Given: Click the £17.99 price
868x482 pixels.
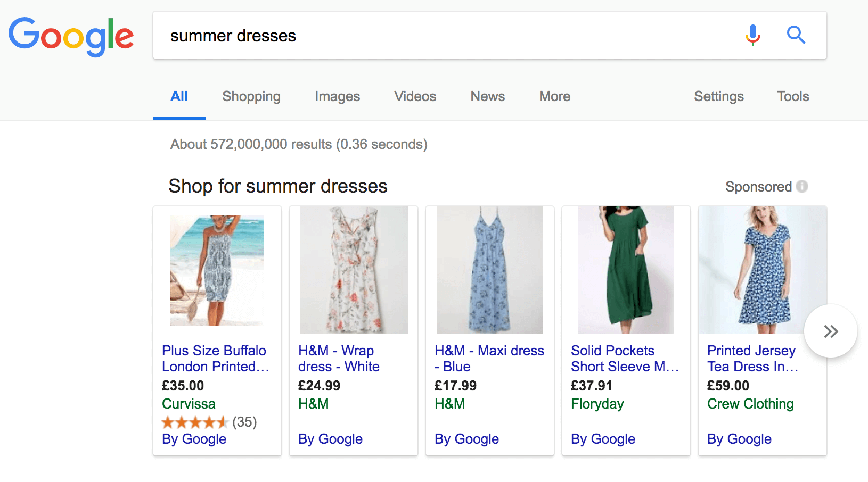Looking at the screenshot, I should point(455,386).
